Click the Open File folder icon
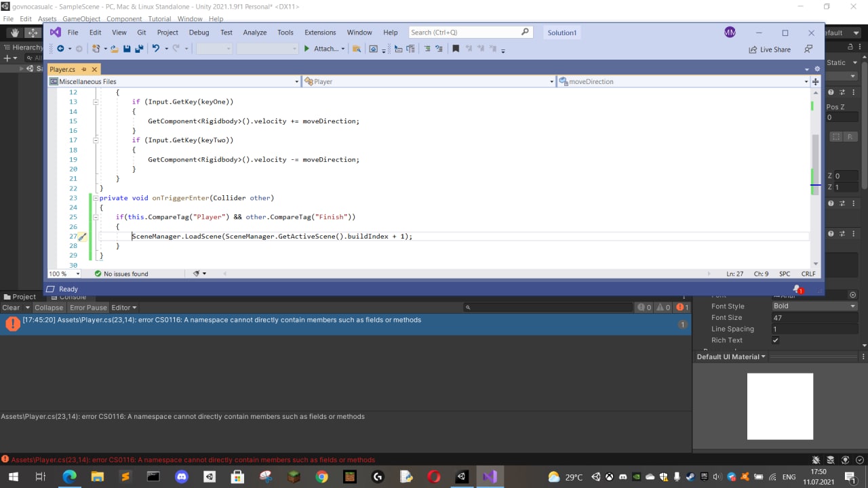Screen dimensions: 868x488 [115, 49]
